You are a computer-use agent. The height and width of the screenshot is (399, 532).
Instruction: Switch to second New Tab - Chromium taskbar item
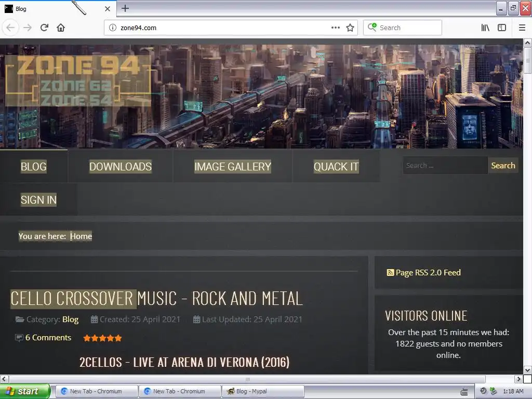pyautogui.click(x=179, y=391)
